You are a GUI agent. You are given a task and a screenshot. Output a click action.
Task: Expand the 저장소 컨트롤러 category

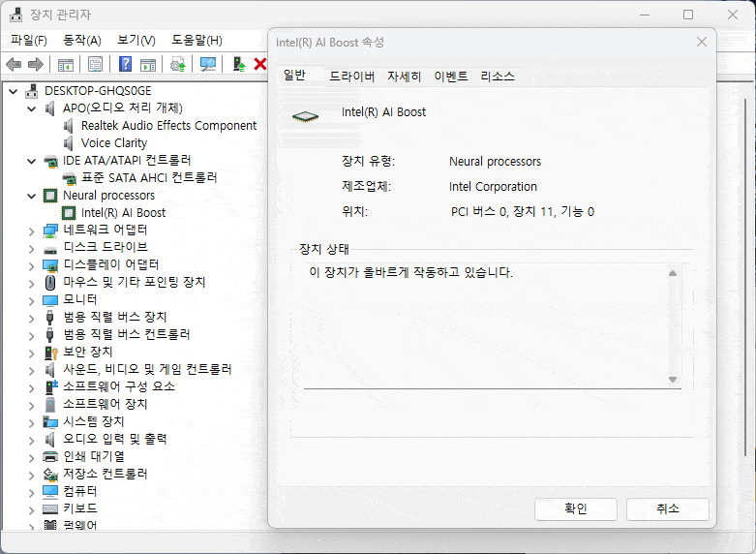click(x=31, y=475)
